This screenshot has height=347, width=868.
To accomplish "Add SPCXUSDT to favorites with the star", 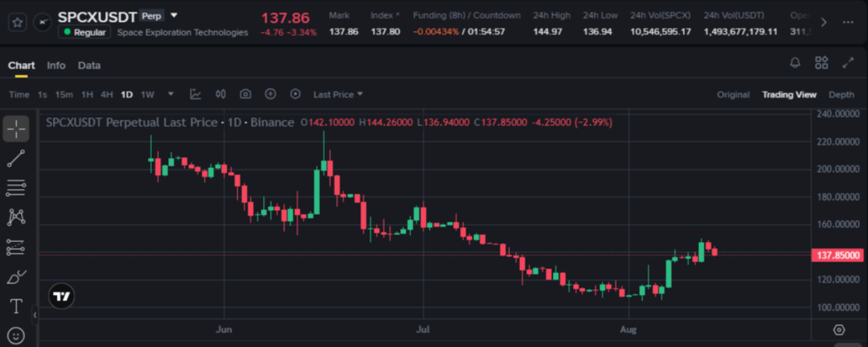I will [17, 22].
